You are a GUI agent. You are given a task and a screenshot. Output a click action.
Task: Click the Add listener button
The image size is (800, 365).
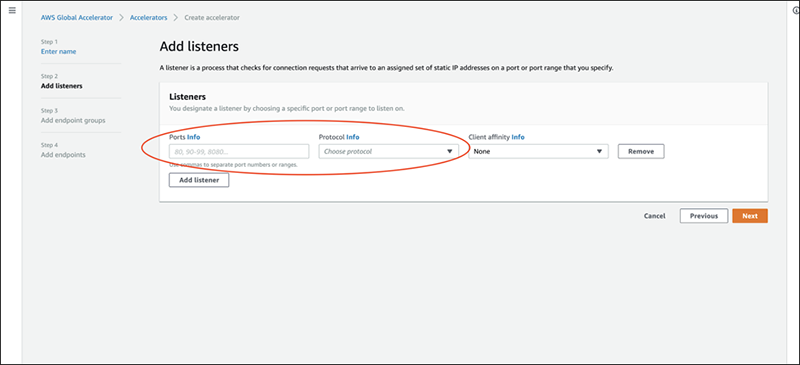199,180
